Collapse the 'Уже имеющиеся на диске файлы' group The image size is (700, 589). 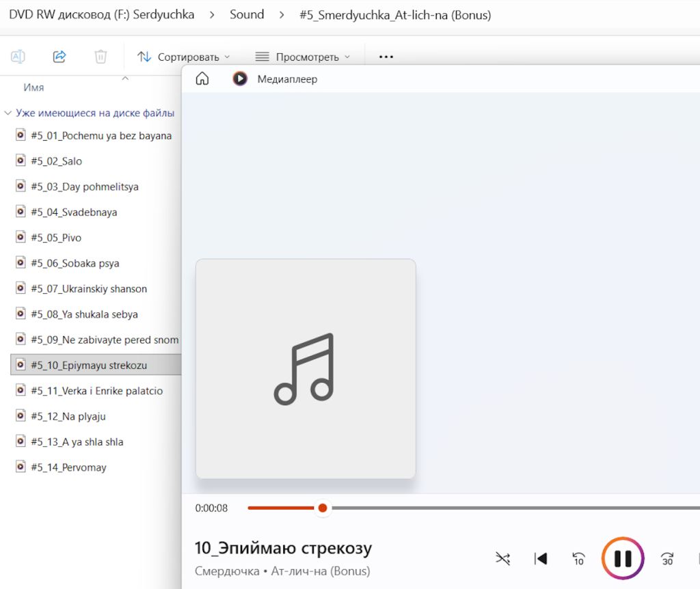(x=8, y=113)
